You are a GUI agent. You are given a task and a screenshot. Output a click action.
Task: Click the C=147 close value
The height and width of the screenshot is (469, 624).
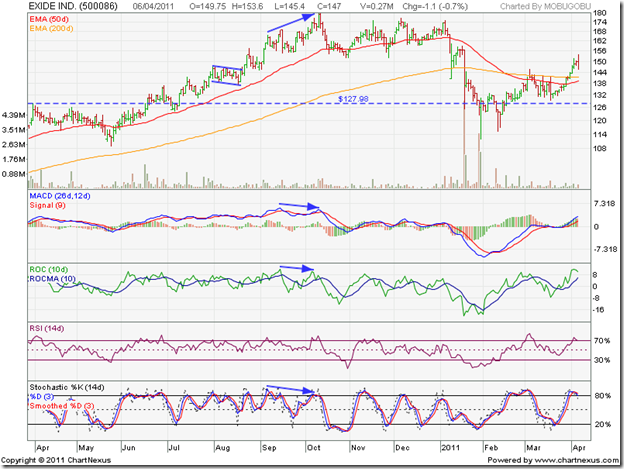coord(331,6)
